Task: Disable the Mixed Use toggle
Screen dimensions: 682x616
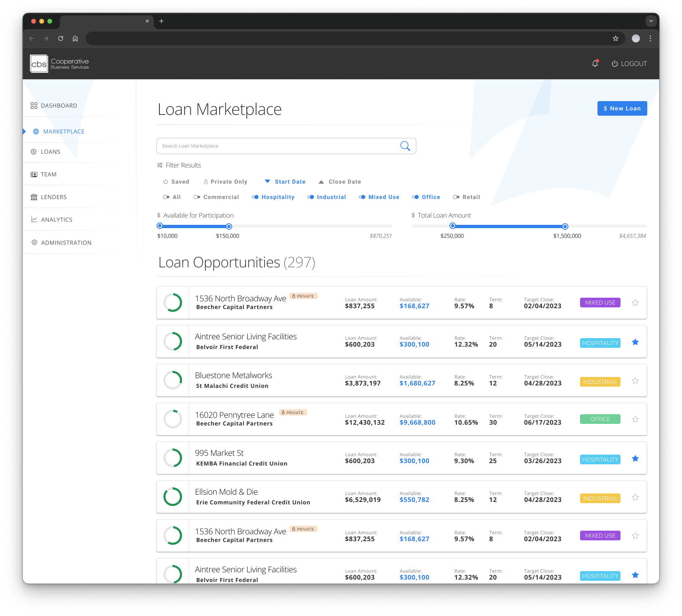Action: click(379, 197)
